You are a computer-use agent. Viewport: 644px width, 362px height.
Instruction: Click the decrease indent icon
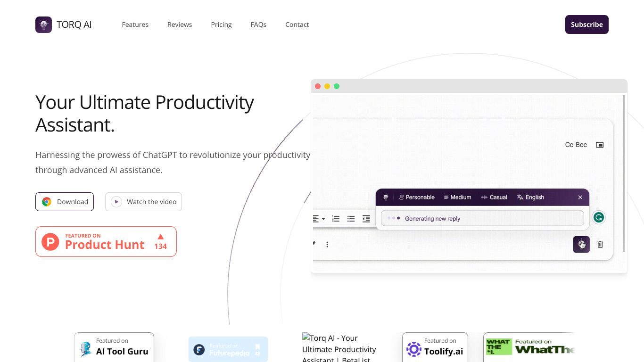tap(366, 219)
